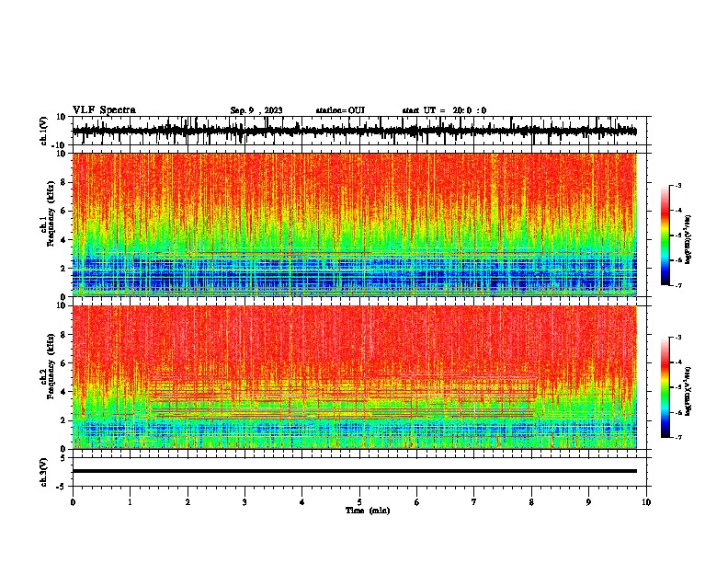Click the ch.1 "Frequency (kHz)" axis title
The height and width of the screenshot is (563, 728).
(51, 213)
